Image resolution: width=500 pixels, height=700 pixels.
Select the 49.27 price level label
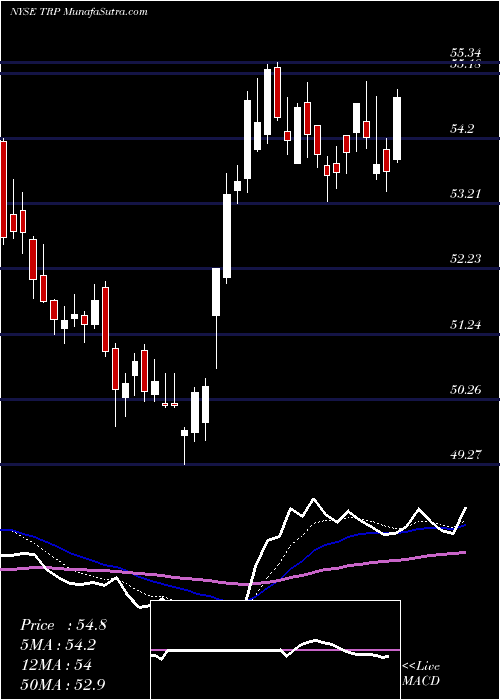465,455
